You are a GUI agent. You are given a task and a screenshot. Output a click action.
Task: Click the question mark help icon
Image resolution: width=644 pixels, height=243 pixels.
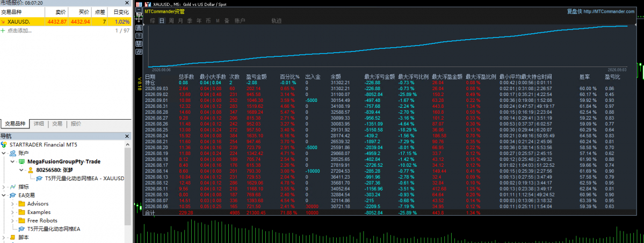click(139, 36)
